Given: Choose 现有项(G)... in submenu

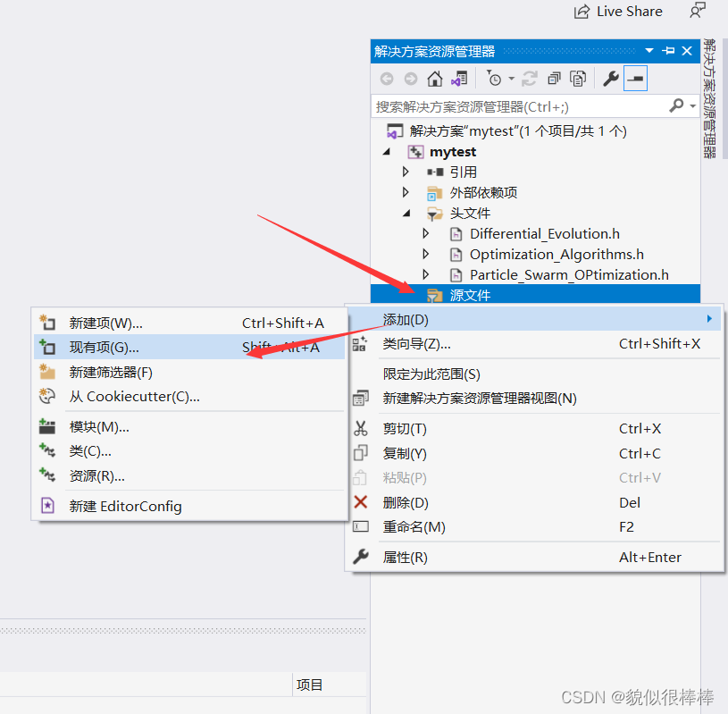Looking at the screenshot, I should (x=189, y=347).
